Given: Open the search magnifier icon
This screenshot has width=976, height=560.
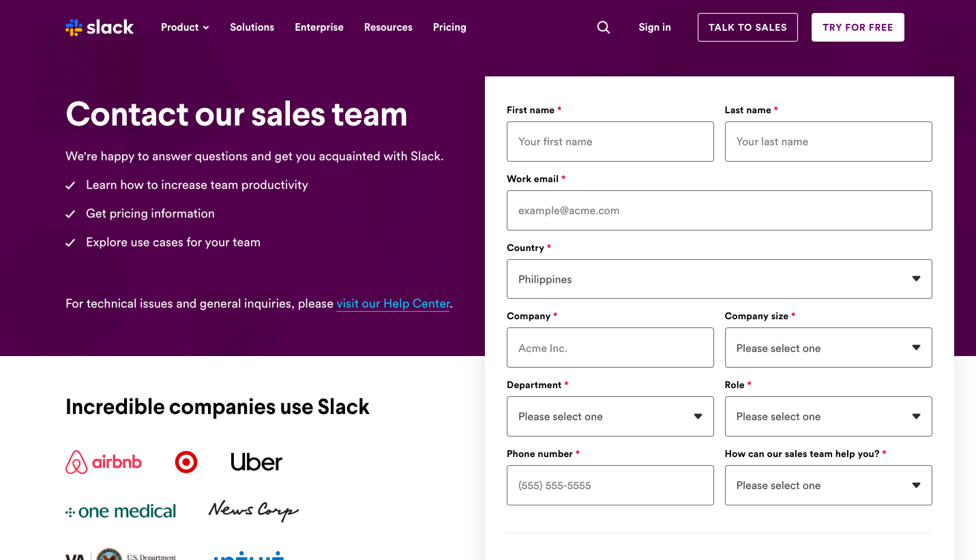Looking at the screenshot, I should (604, 27).
